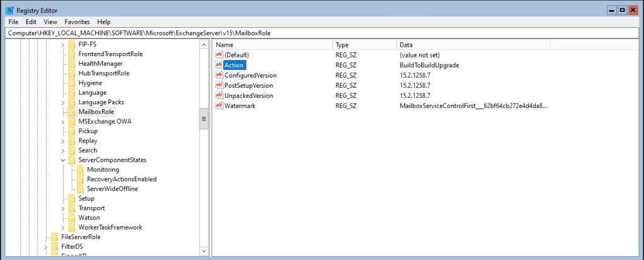Expand the Search key arrow
The width and height of the screenshot is (644, 260).
[62, 150]
